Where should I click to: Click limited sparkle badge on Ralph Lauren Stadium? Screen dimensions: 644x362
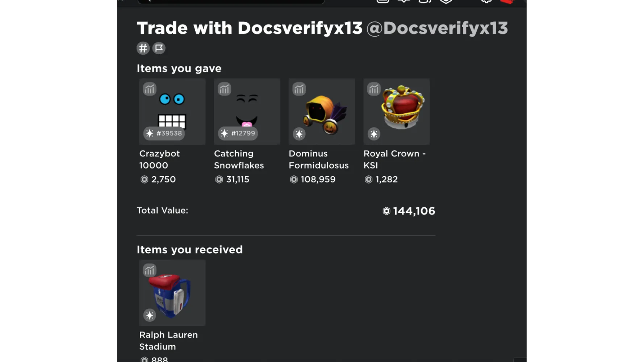coord(150,315)
